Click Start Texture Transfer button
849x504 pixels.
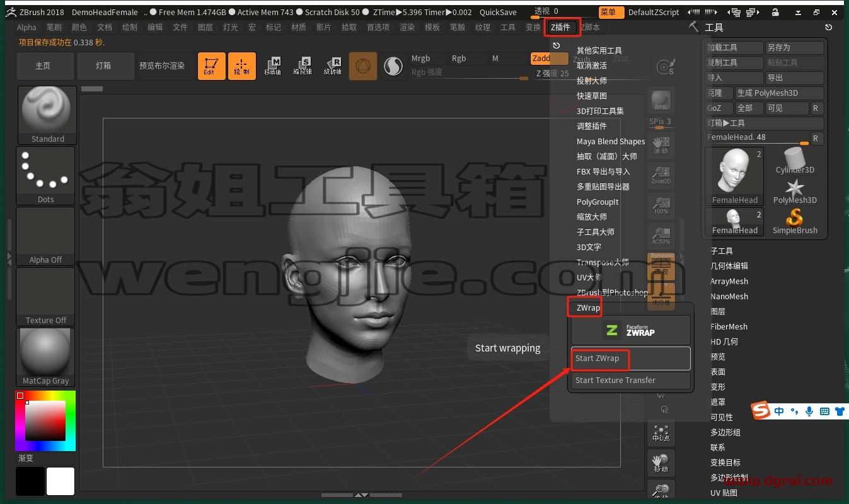pyautogui.click(x=630, y=381)
